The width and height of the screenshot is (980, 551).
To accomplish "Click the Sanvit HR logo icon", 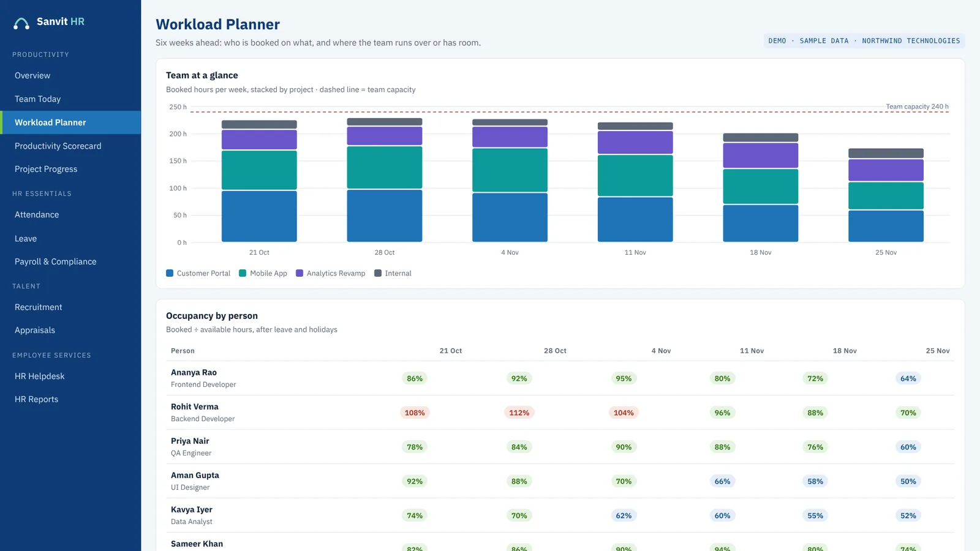I will 21,23.
